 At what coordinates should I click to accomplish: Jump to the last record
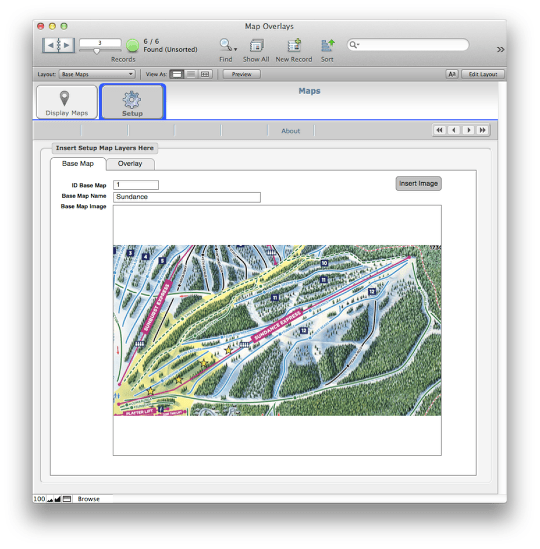pos(483,130)
